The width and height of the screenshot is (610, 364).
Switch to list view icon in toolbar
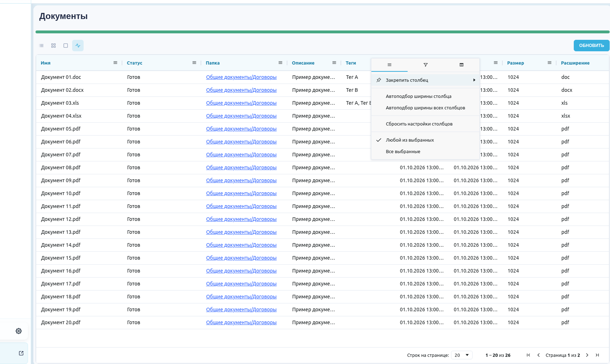click(41, 46)
